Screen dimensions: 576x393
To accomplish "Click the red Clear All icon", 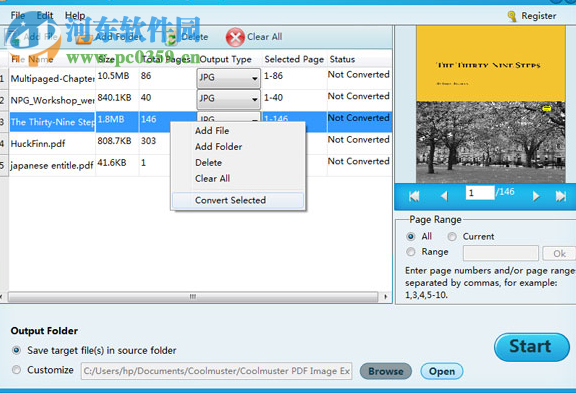I will pyautogui.click(x=235, y=37).
